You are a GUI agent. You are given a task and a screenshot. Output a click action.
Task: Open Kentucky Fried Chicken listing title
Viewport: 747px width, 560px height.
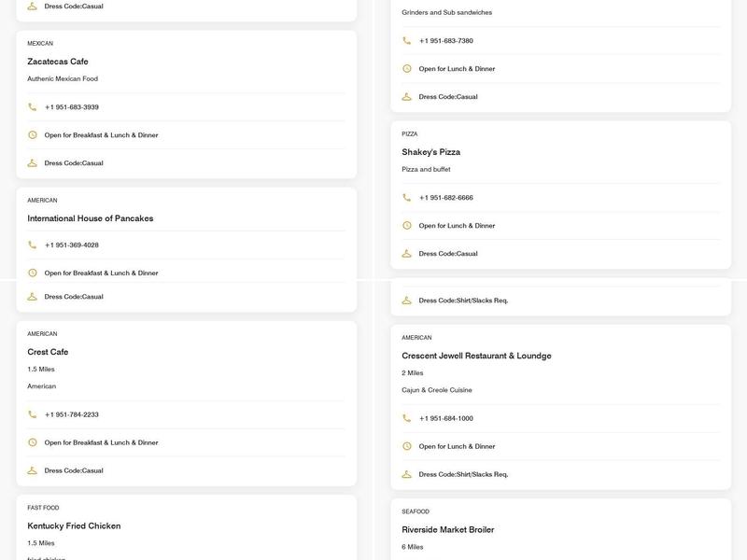[74, 525]
